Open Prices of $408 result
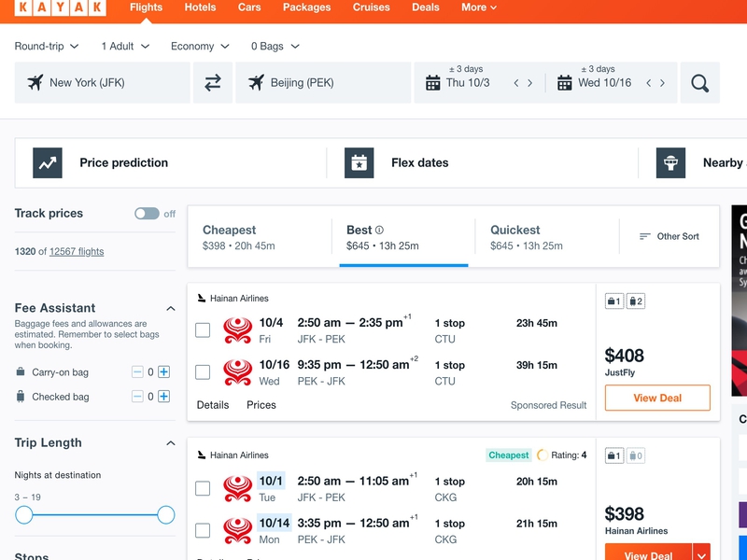This screenshot has height=560, width=747. [261, 405]
